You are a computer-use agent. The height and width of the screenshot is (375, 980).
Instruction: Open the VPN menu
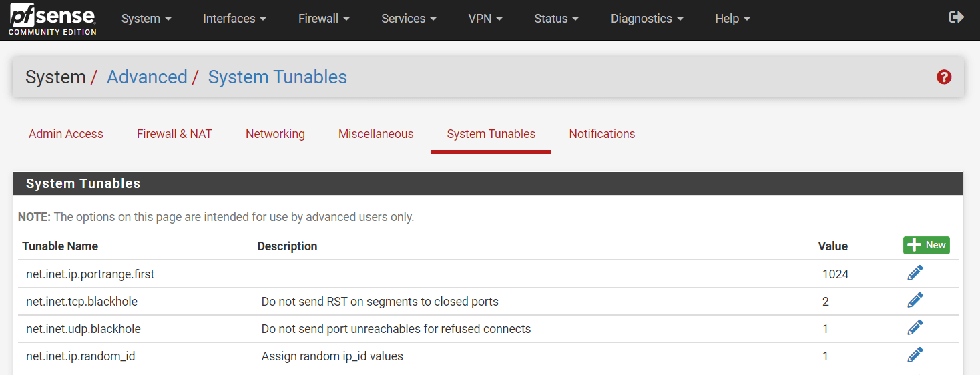[485, 19]
